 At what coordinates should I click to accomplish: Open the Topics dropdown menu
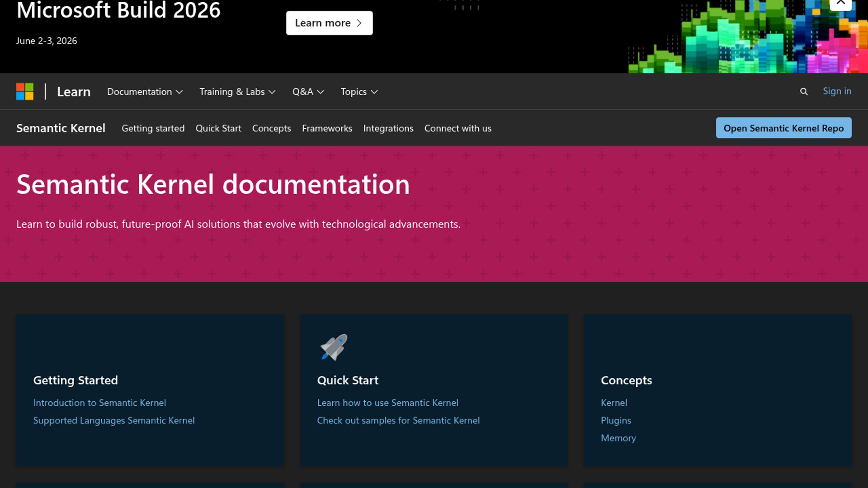(x=359, y=92)
